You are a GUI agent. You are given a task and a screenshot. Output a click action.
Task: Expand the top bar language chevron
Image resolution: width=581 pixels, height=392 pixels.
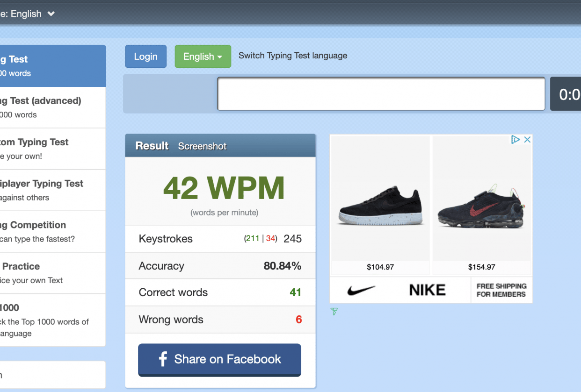[51, 14]
